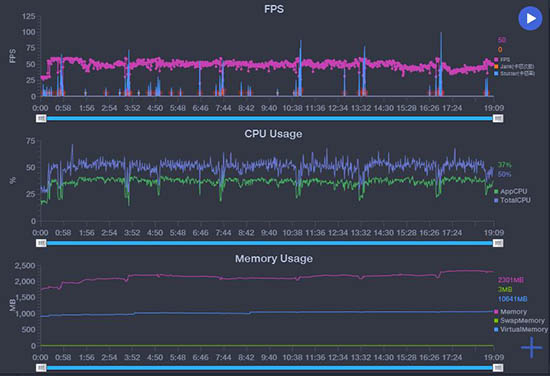Toggle the SwapMemory legend entry
Viewport: 550px width, 376px height.
coord(519,321)
